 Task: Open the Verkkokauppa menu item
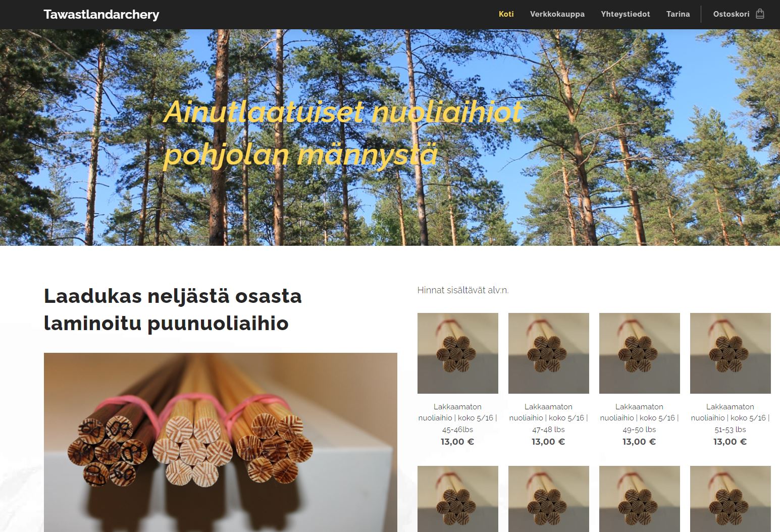[557, 14]
